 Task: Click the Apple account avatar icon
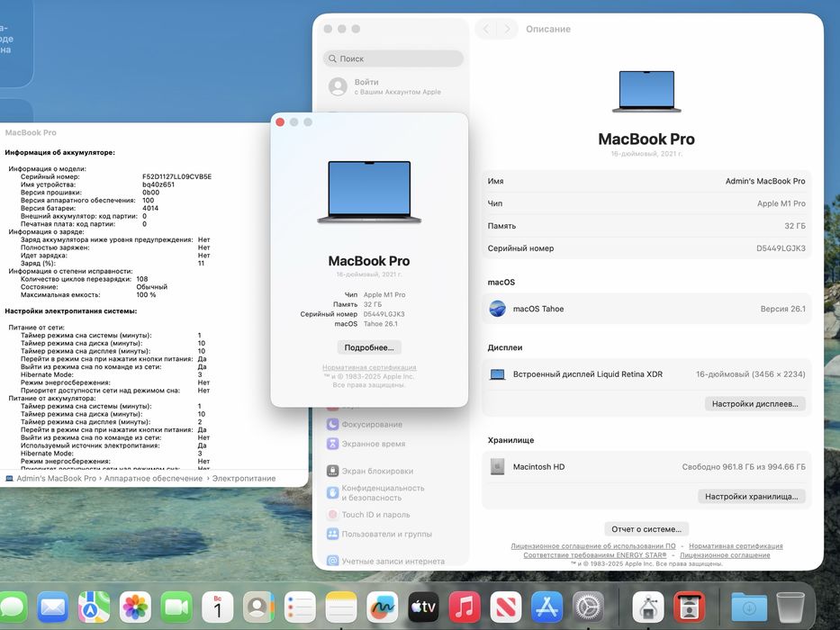click(338, 86)
